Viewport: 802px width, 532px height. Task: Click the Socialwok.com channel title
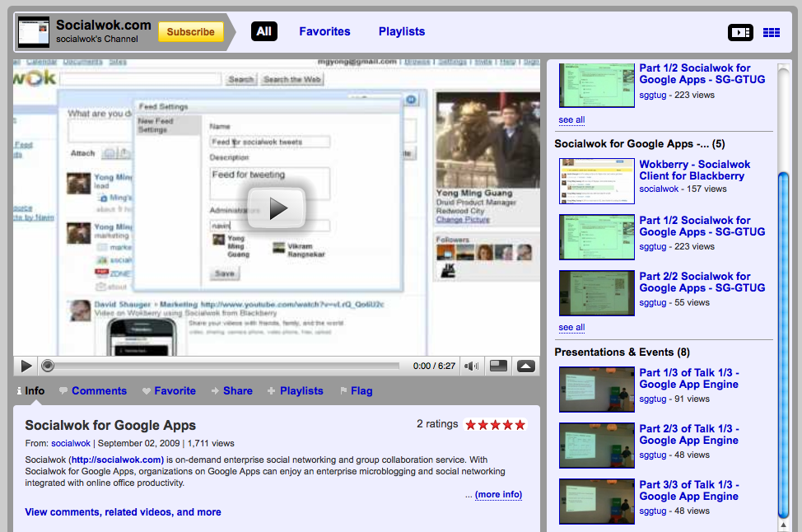click(x=103, y=25)
